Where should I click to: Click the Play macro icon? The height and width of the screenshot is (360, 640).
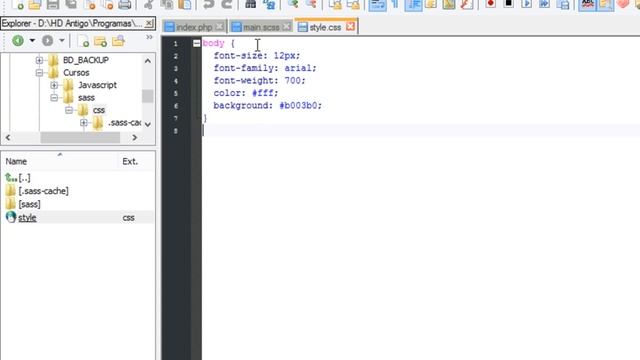tap(527, 4)
